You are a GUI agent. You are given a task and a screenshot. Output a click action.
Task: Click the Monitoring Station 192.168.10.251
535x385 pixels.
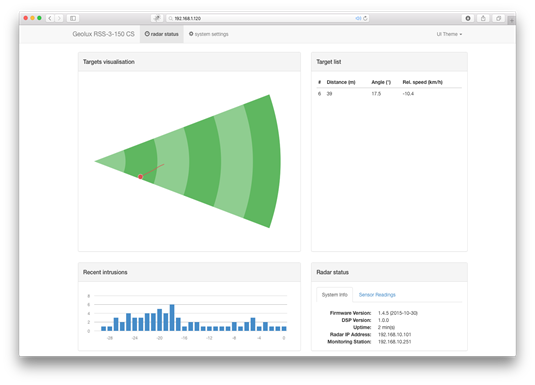pyautogui.click(x=394, y=342)
